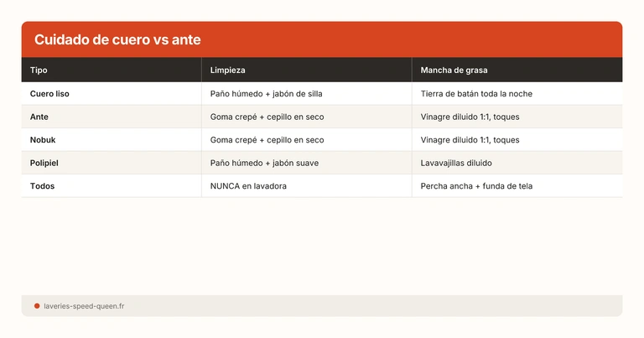The height and width of the screenshot is (338, 644).
Task: Select the 'Limpieza' column header
Action: click(227, 70)
